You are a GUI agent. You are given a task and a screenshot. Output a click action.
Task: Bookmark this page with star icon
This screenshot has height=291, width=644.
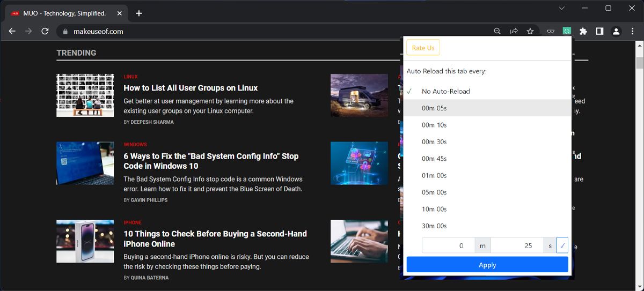pos(530,31)
